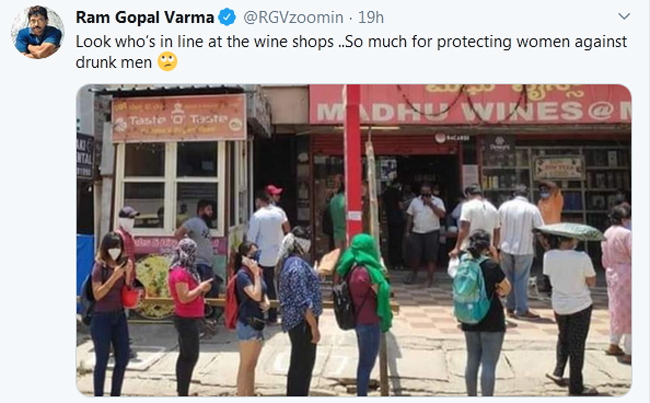Image resolution: width=650 pixels, height=403 pixels.
Task: Click the Taste 'O' Taste sign in photo
Action: [179, 118]
